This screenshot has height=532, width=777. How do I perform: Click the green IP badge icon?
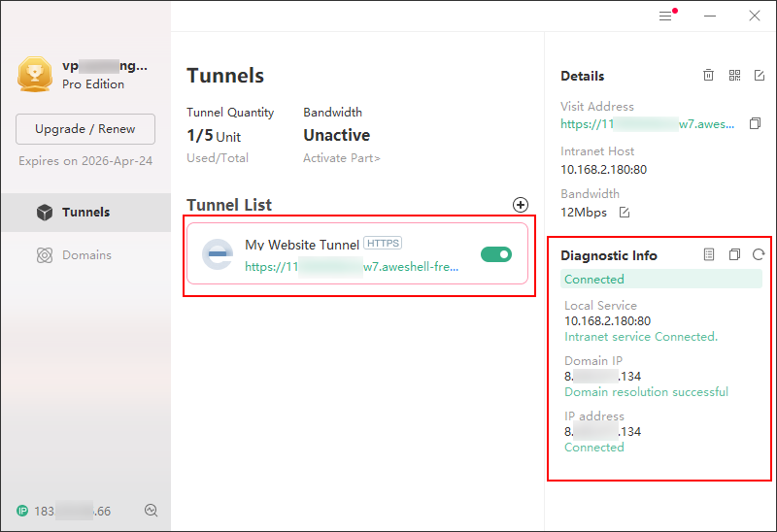pyautogui.click(x=22, y=511)
